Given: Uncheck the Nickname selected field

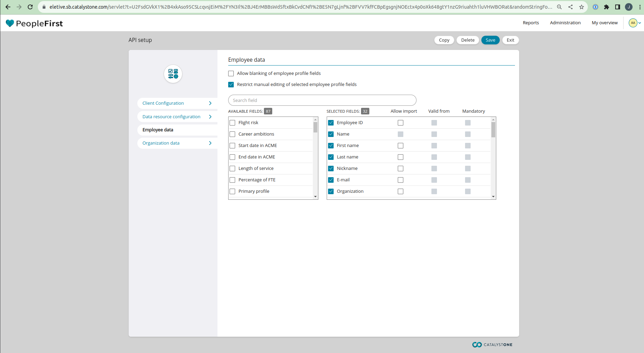Looking at the screenshot, I should point(331,169).
